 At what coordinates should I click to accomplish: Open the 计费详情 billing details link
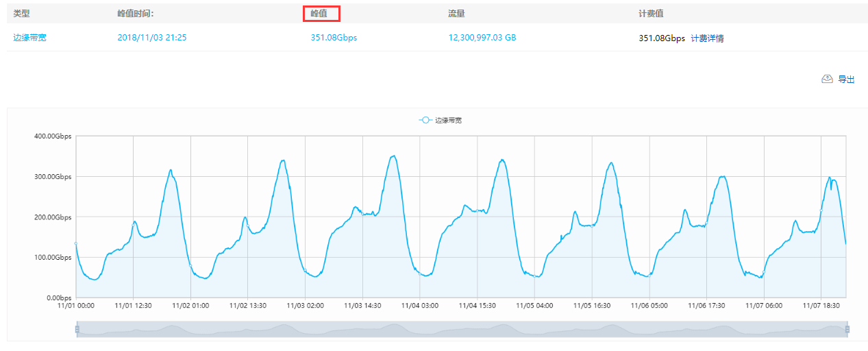tap(707, 38)
